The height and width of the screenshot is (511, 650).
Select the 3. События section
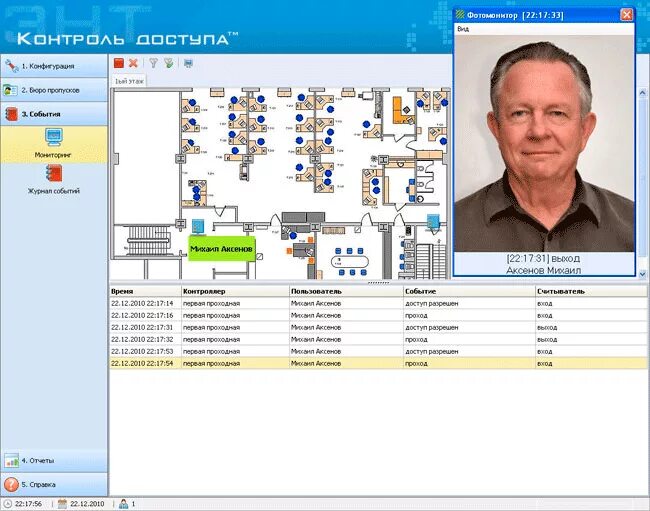pyautogui.click(x=54, y=114)
